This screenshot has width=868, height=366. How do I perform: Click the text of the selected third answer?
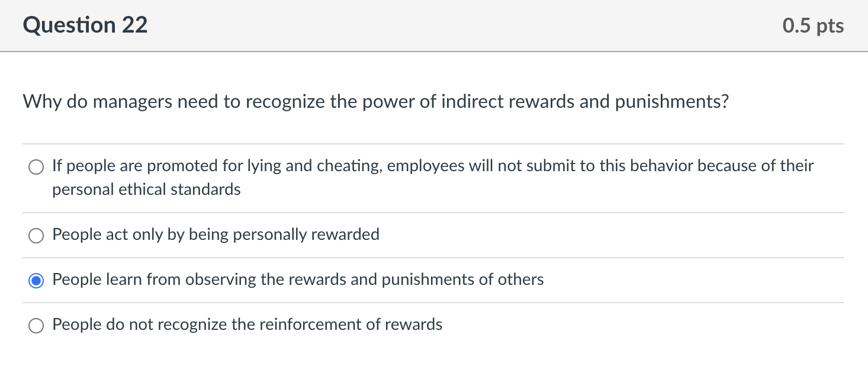click(298, 280)
